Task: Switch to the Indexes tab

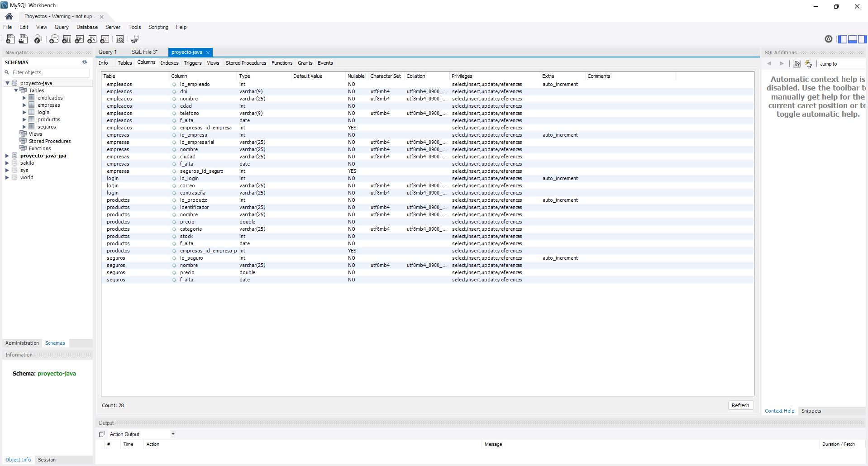Action: 170,63
